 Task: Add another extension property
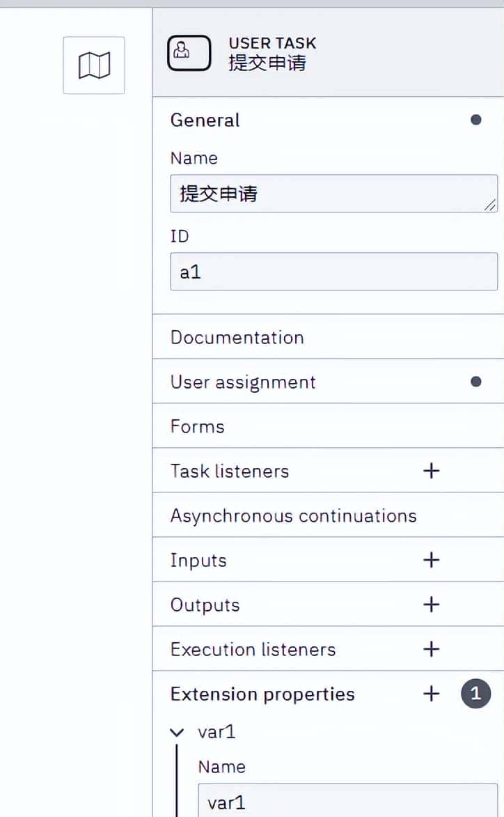pos(431,694)
